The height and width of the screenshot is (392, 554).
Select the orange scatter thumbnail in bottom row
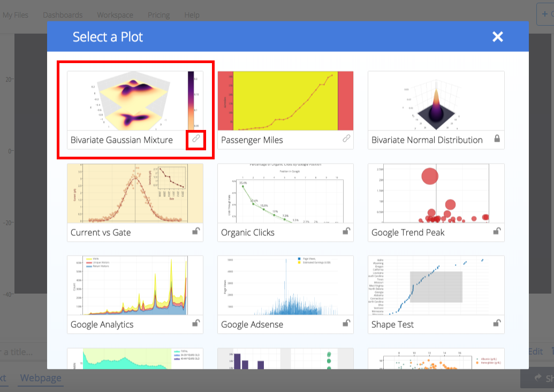point(436,359)
